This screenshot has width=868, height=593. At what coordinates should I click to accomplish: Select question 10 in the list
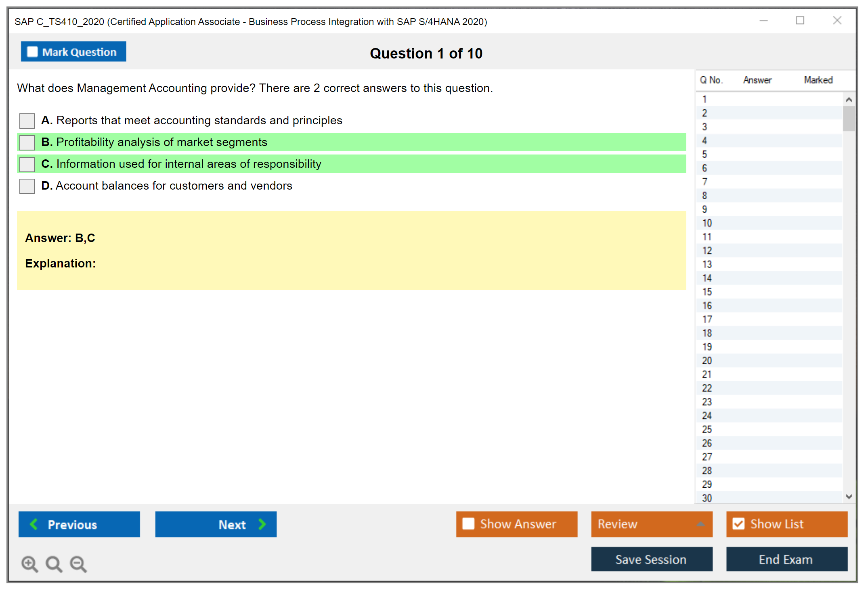click(x=707, y=223)
